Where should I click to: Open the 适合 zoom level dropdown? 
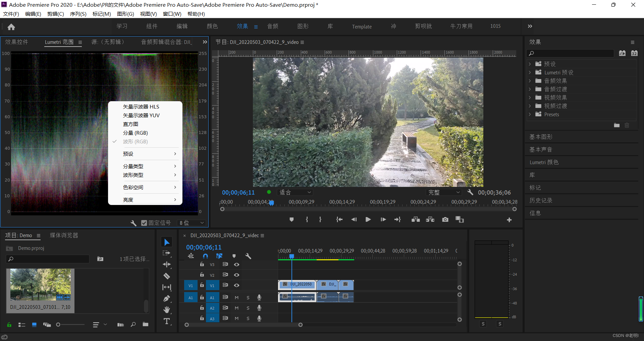pyautogui.click(x=296, y=192)
